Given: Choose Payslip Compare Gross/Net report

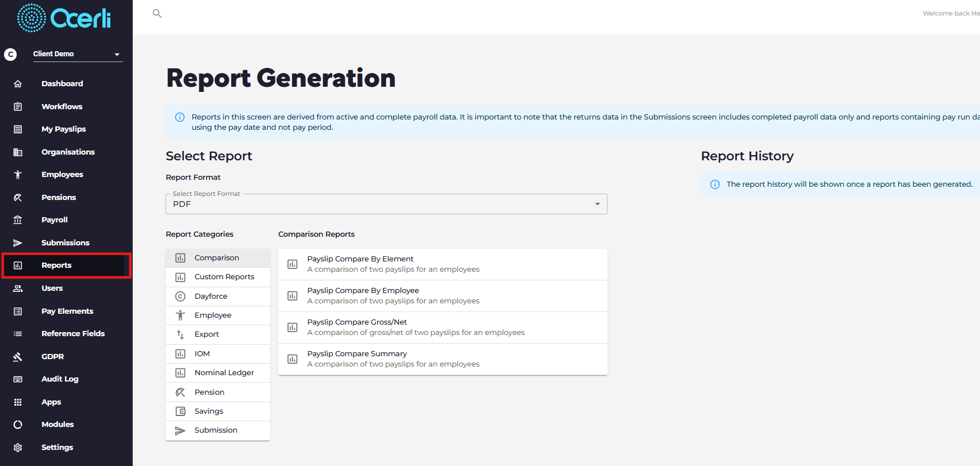Looking at the screenshot, I should [x=443, y=328].
